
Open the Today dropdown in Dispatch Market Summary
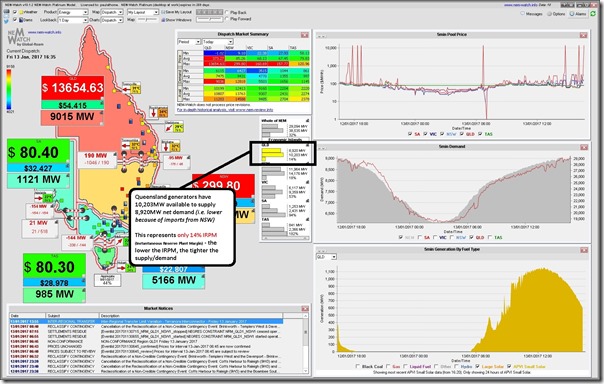click(218, 42)
